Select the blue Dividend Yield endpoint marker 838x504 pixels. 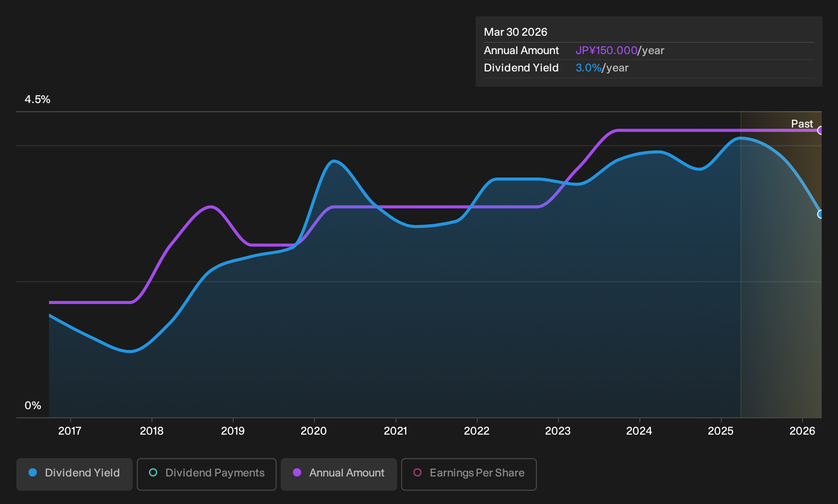(x=820, y=214)
